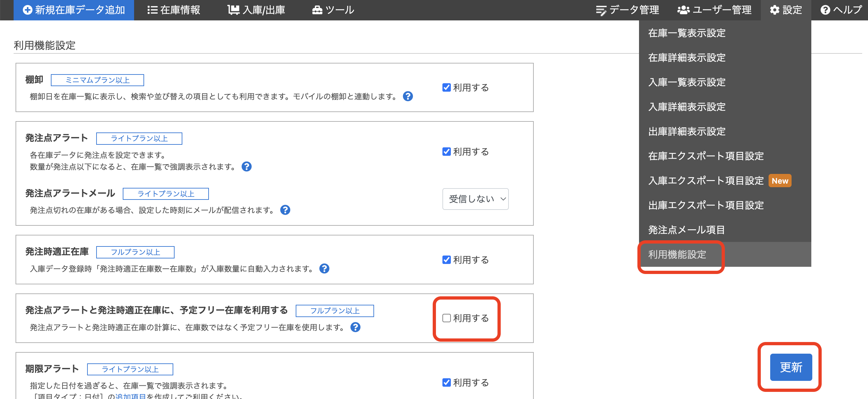Open help for 発注時適正在庫 explanation
Screen dimensions: 868x399
[x=325, y=268]
